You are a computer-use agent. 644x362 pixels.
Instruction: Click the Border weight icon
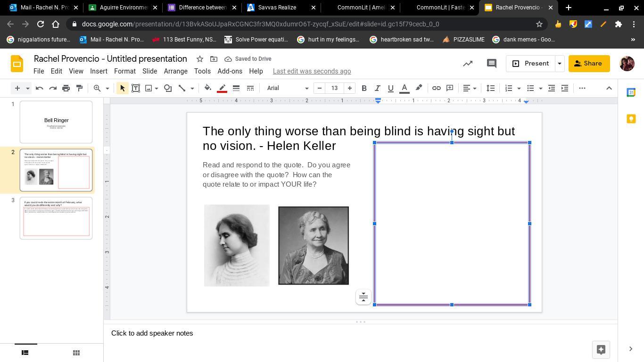coord(236,88)
